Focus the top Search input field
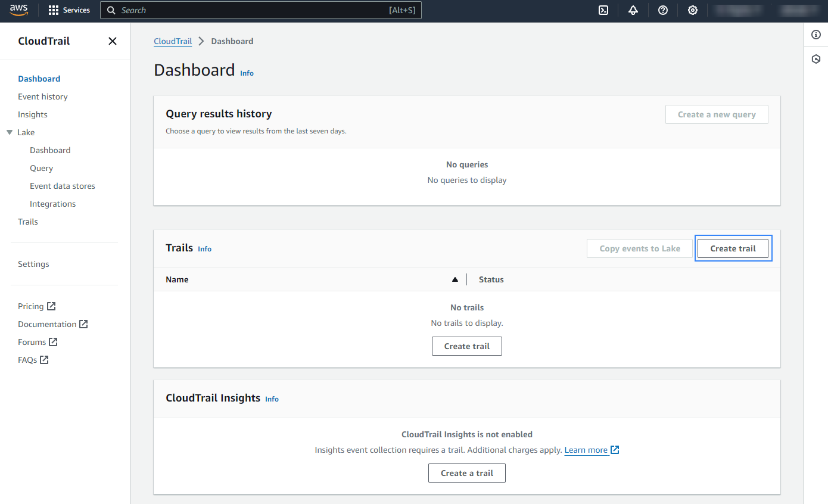828x504 pixels. click(x=250, y=10)
